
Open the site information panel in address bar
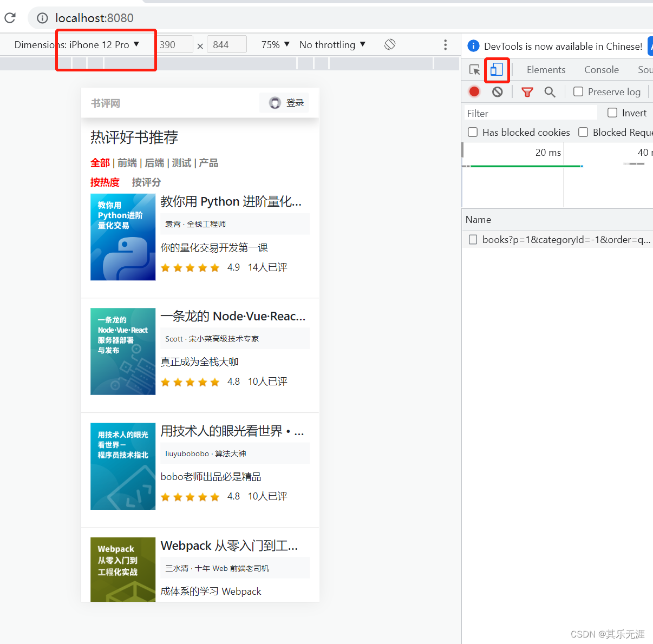42,17
